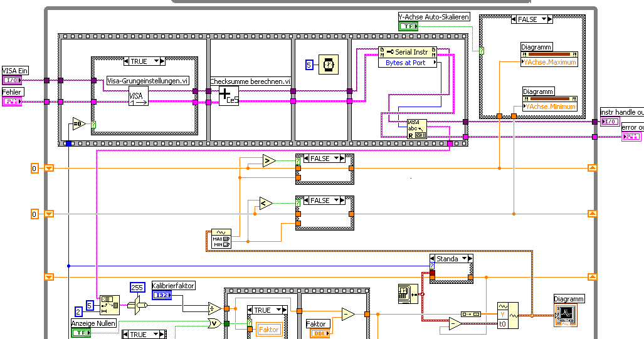Click the numeric constant 2
This screenshot has width=644, height=339.
pyautogui.click(x=79, y=311)
